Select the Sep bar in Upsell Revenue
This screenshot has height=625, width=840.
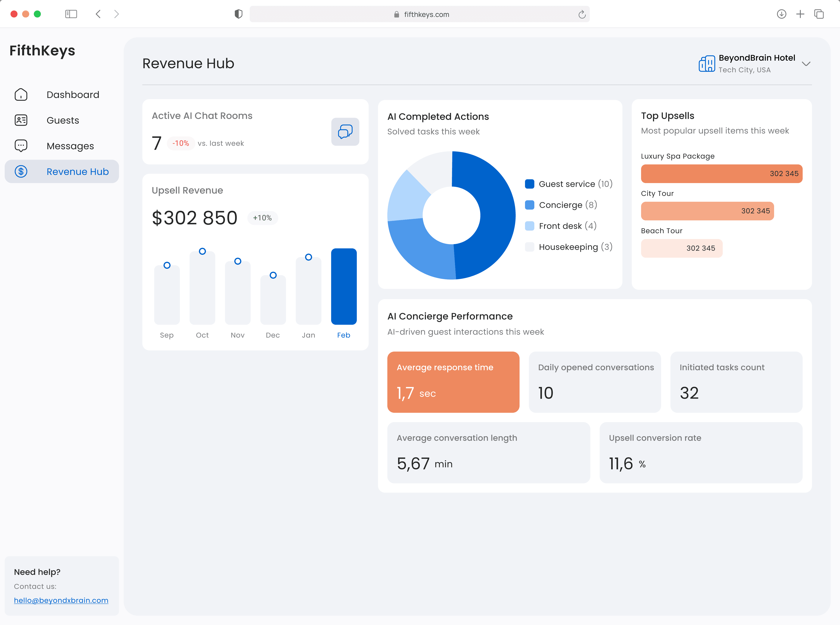167,295
